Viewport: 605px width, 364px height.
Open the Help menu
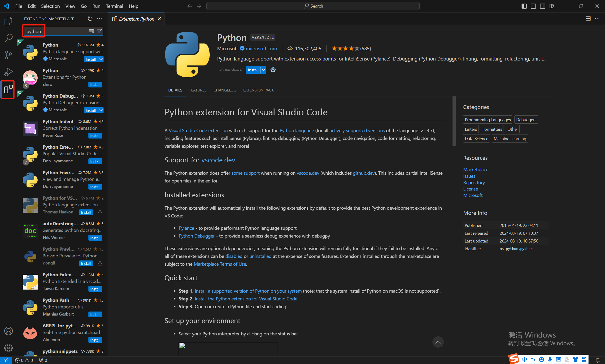(x=134, y=6)
